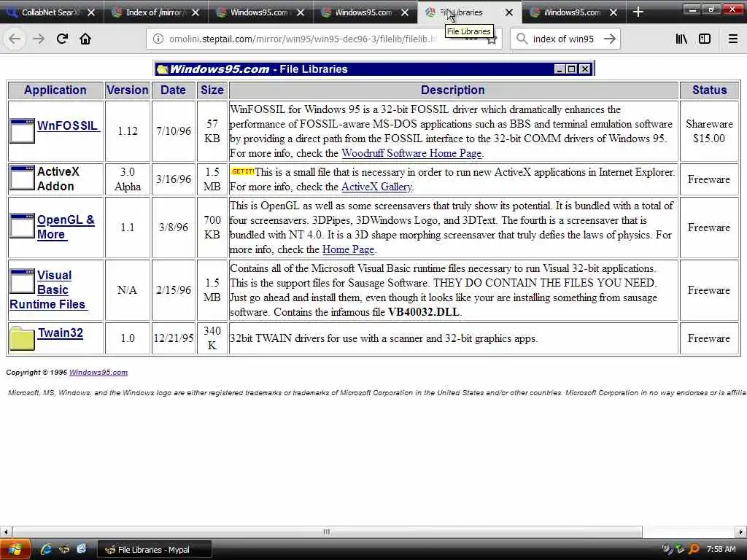Click the WnFOSSIL window icon
The height and width of the screenshot is (560, 747).
tap(22, 131)
